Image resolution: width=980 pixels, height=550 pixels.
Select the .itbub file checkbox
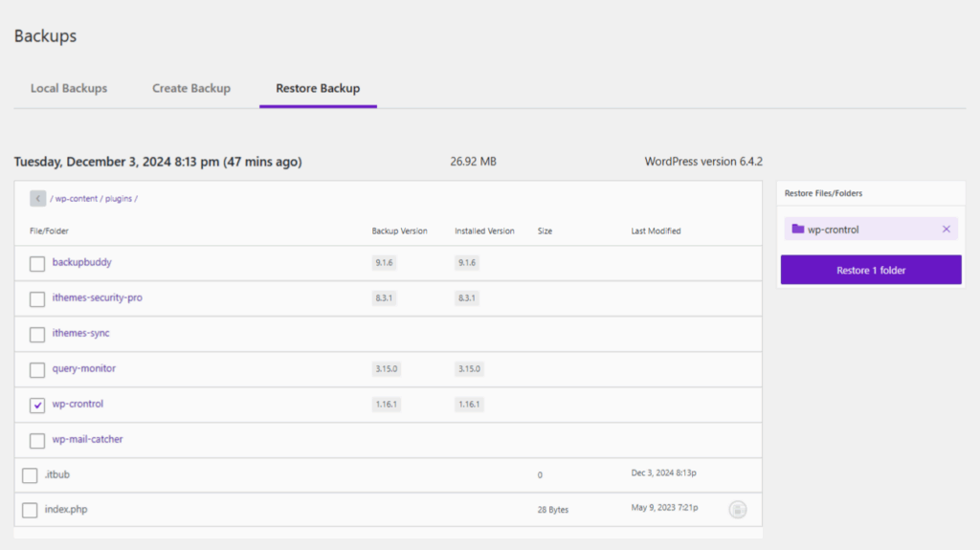pyautogui.click(x=30, y=475)
